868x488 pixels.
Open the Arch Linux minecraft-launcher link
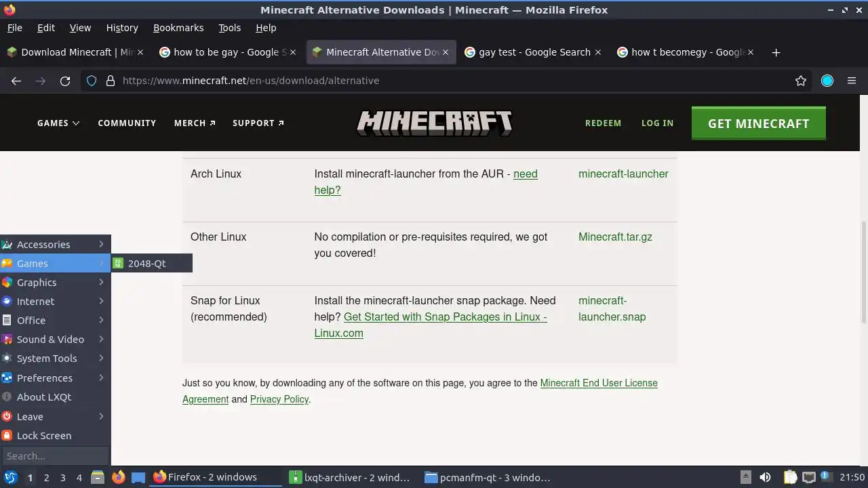[623, 174]
